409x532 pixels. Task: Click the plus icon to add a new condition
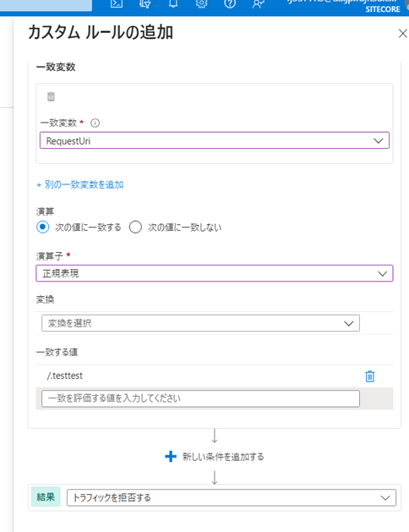pyautogui.click(x=171, y=457)
